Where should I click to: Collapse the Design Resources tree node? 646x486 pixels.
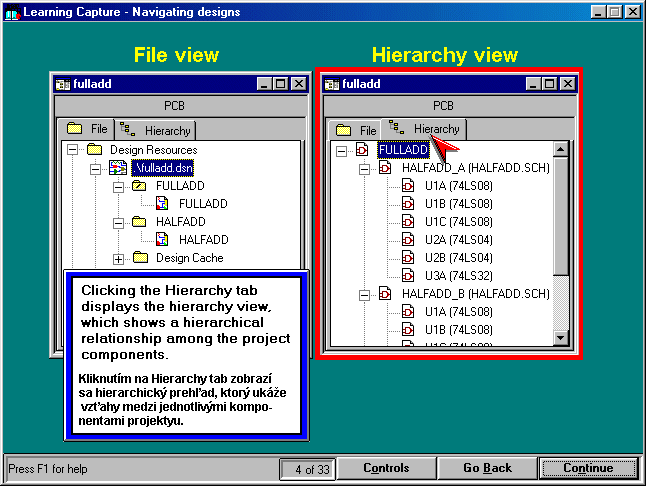point(72,150)
